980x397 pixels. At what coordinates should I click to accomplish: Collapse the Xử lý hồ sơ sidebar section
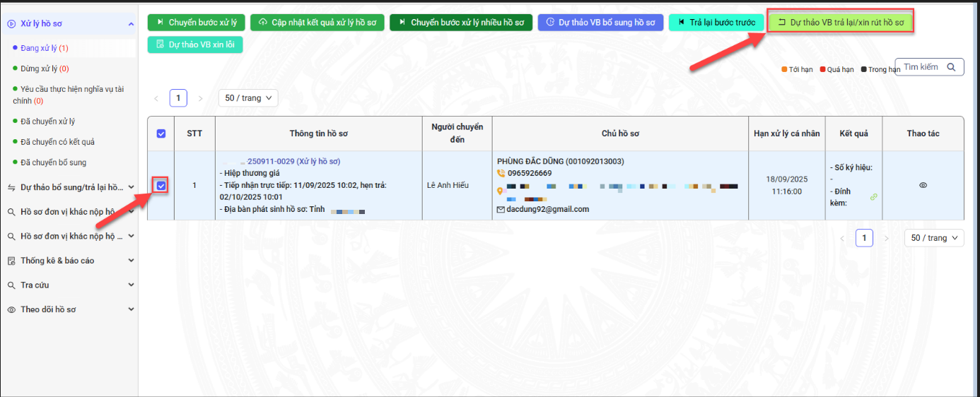point(131,24)
